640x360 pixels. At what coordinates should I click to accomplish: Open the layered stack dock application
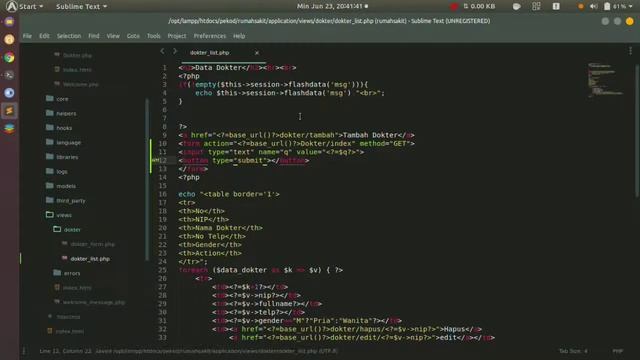9,129
